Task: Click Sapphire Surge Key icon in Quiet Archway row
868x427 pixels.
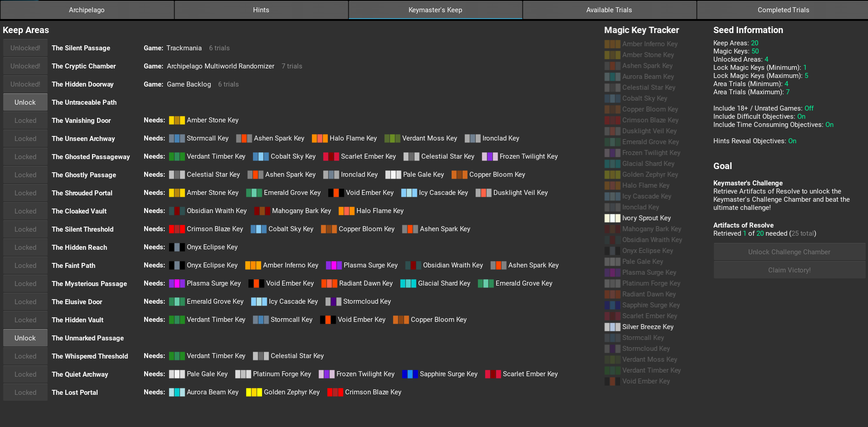Action: (410, 374)
